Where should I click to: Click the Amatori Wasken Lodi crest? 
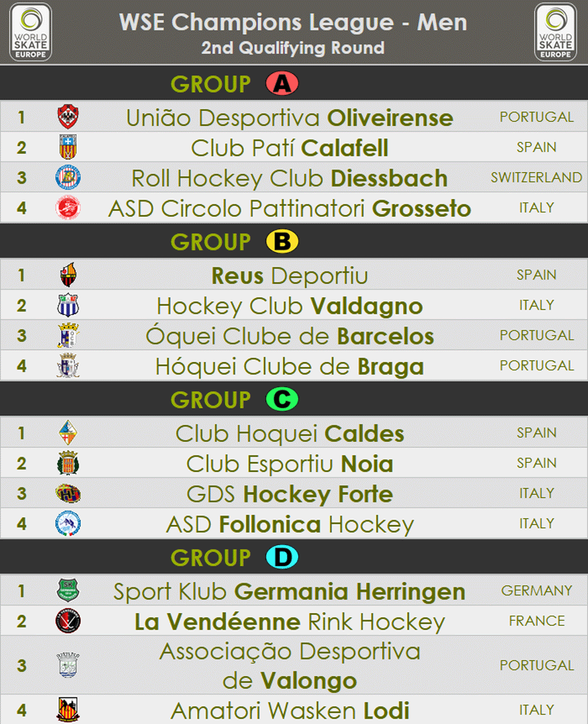(68, 709)
